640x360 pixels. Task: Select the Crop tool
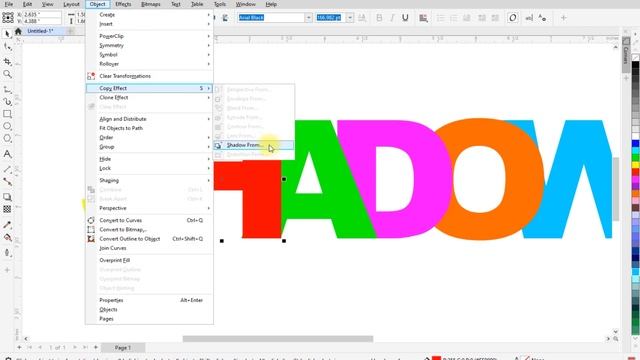tap(7, 61)
